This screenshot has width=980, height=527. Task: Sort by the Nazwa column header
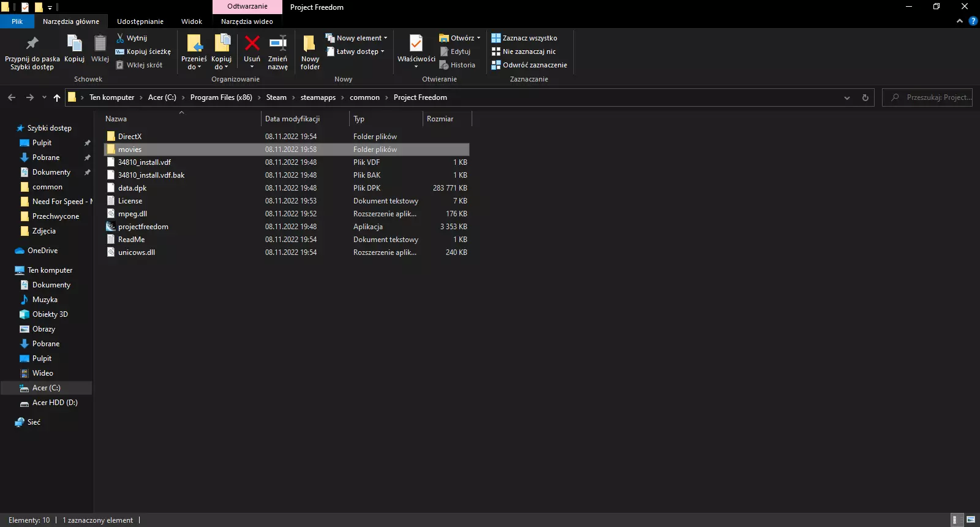pos(181,119)
